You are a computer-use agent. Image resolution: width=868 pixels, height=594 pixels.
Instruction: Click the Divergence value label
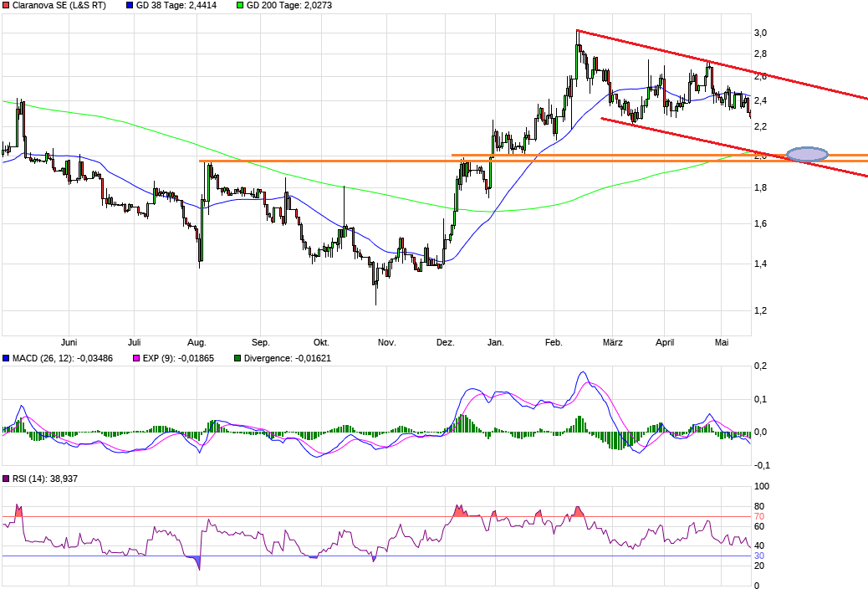pyautogui.click(x=283, y=358)
